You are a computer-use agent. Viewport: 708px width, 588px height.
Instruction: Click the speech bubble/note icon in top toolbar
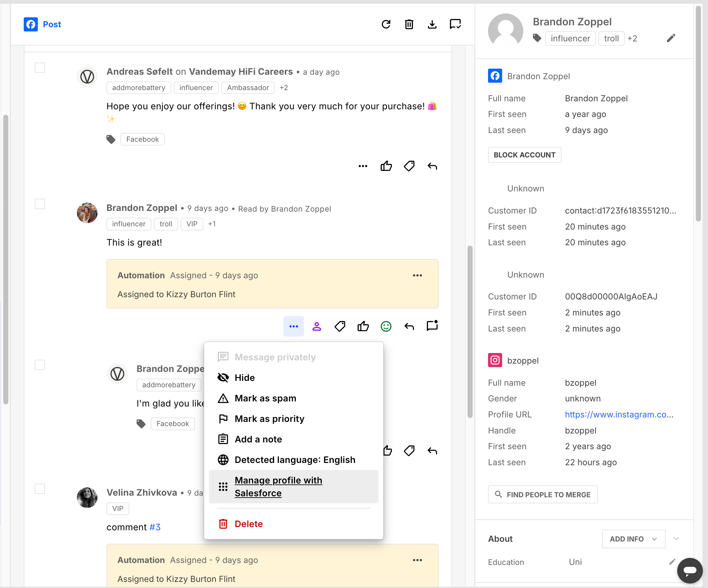click(x=456, y=25)
